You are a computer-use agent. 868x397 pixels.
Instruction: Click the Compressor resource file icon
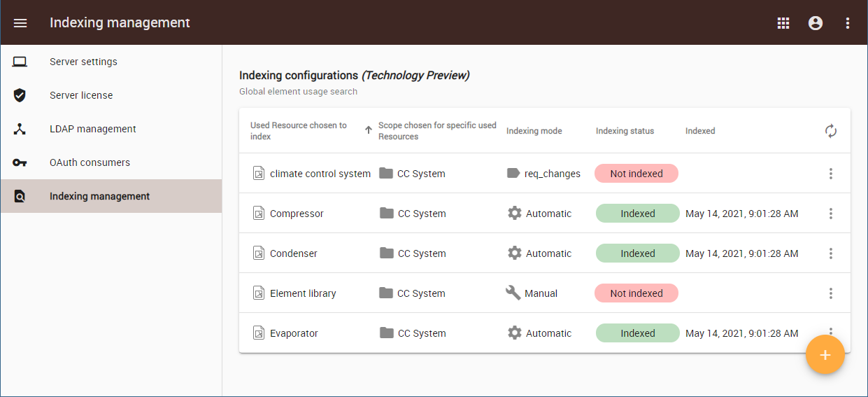(x=259, y=214)
